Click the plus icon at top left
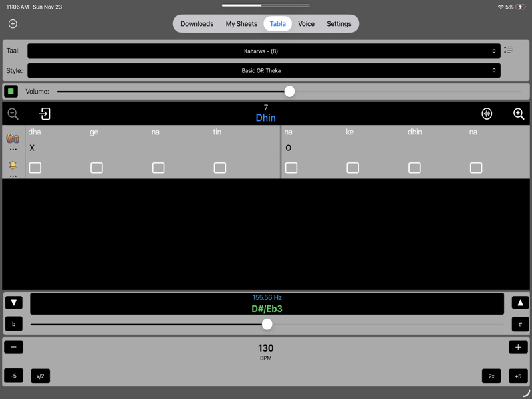Image resolution: width=532 pixels, height=399 pixels. [x=12, y=23]
